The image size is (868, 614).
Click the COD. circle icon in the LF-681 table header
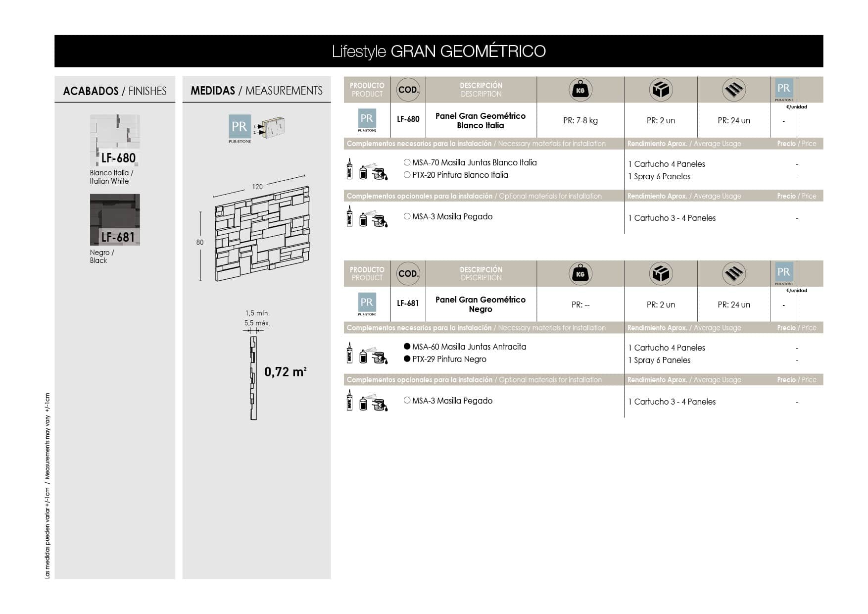click(408, 273)
